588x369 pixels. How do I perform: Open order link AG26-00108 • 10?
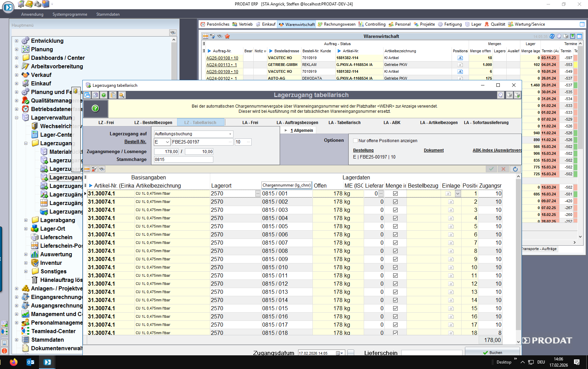pyautogui.click(x=222, y=58)
